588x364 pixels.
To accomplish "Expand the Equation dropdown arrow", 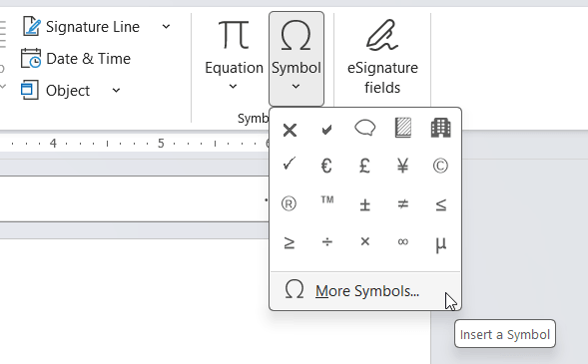I will pos(233,87).
